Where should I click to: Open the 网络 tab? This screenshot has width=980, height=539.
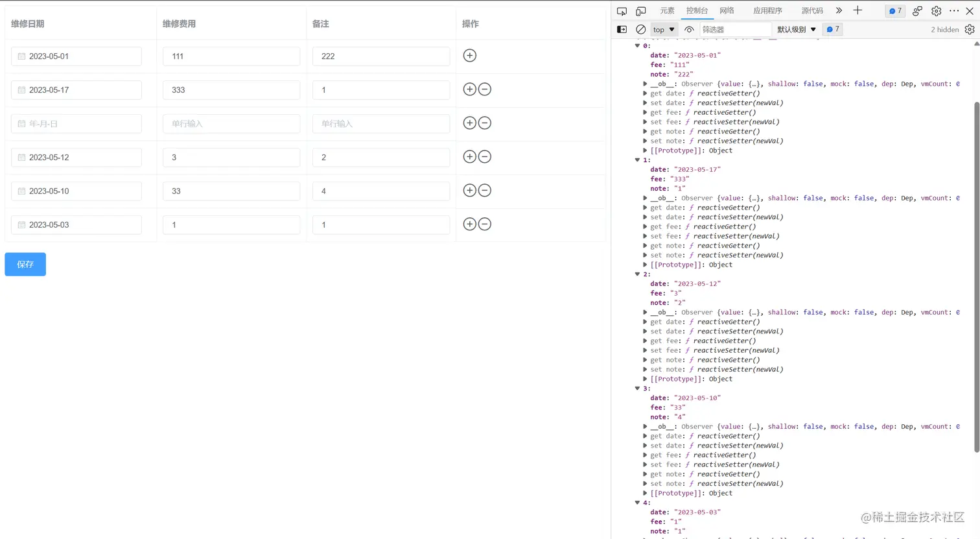[x=727, y=10]
